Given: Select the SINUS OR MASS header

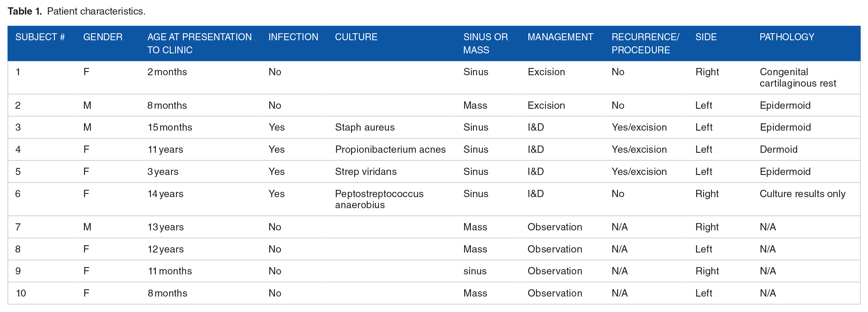Looking at the screenshot, I should pos(485,43).
